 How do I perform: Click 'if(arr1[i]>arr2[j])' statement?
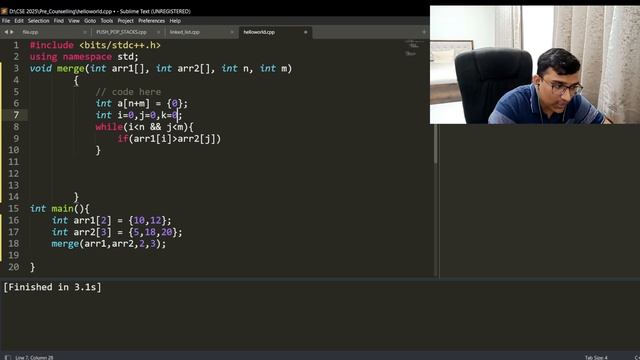(169, 139)
